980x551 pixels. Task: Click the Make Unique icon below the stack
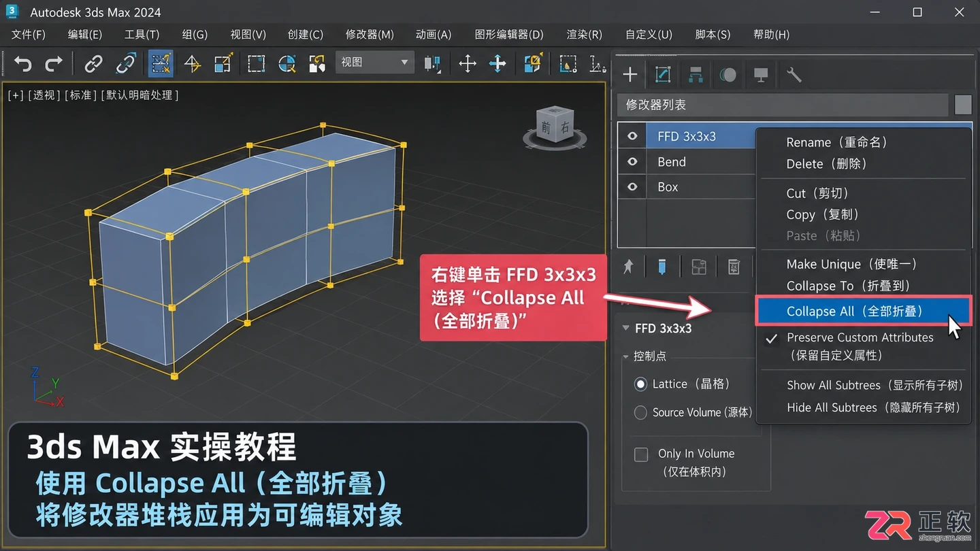(x=699, y=267)
